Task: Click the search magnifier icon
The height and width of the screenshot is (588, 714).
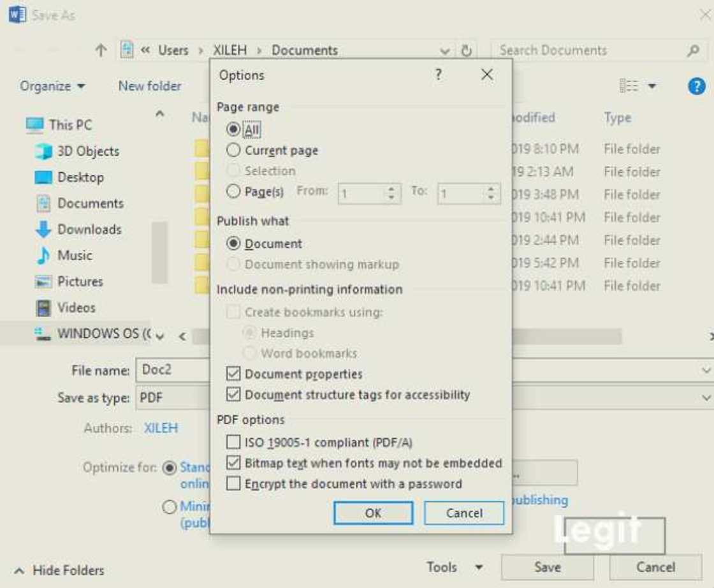Action: pyautogui.click(x=693, y=51)
